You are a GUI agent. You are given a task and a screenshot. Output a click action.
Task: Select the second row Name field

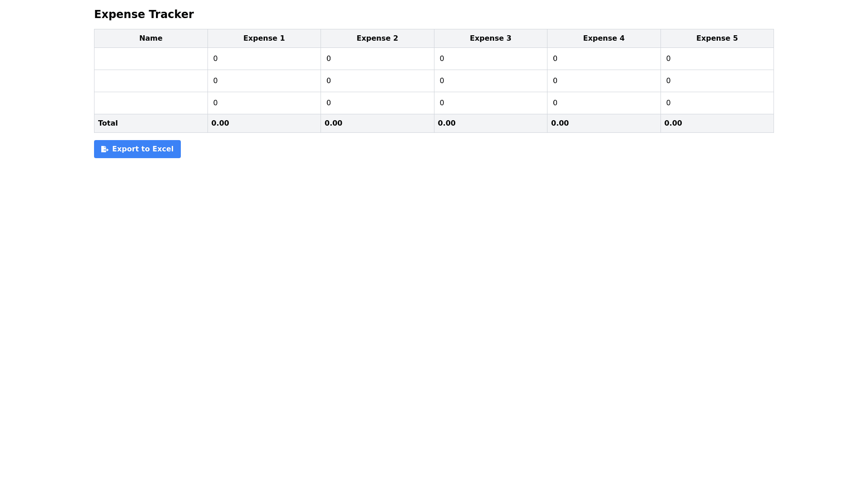coord(151,81)
